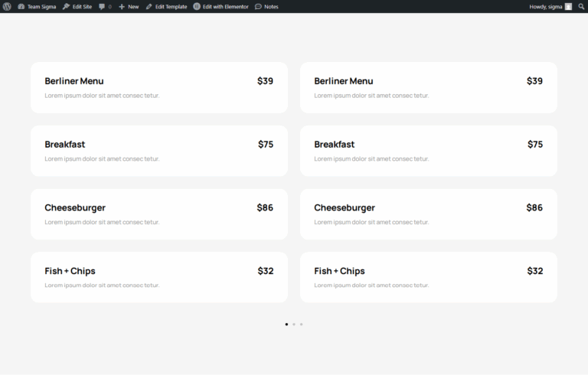588x375 pixels.
Task: Click Breakfast title in left column
Action: click(x=65, y=145)
